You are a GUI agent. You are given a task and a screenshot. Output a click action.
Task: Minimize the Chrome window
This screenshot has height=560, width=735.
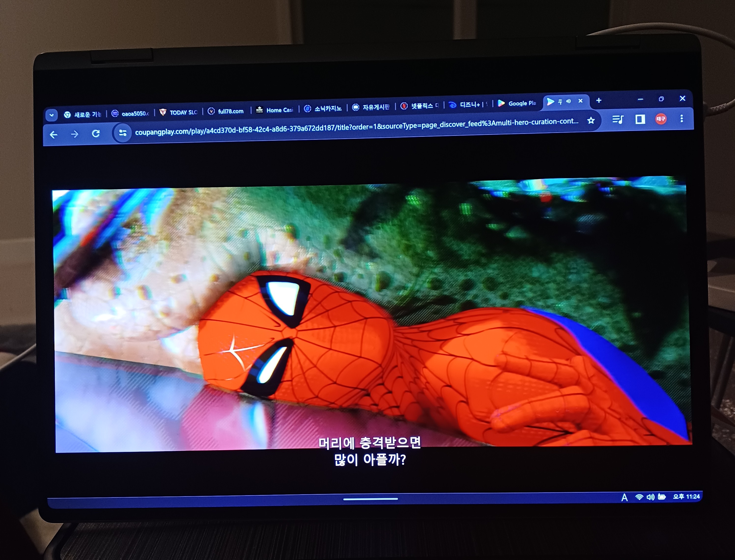tap(640, 99)
